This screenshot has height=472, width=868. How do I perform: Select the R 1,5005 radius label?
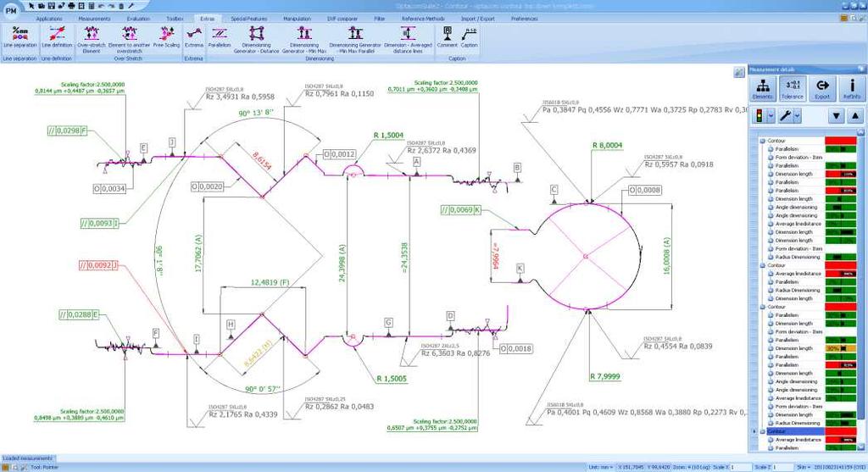tap(392, 379)
